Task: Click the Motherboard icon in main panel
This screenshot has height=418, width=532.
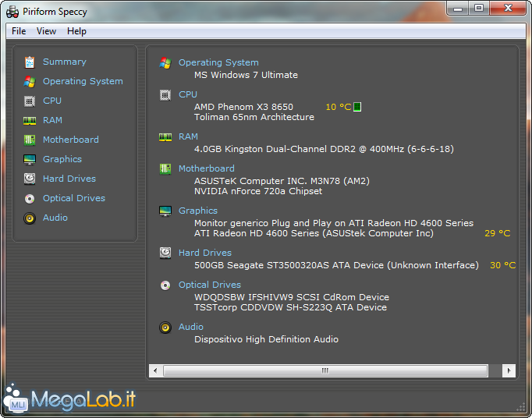Action: 165,169
